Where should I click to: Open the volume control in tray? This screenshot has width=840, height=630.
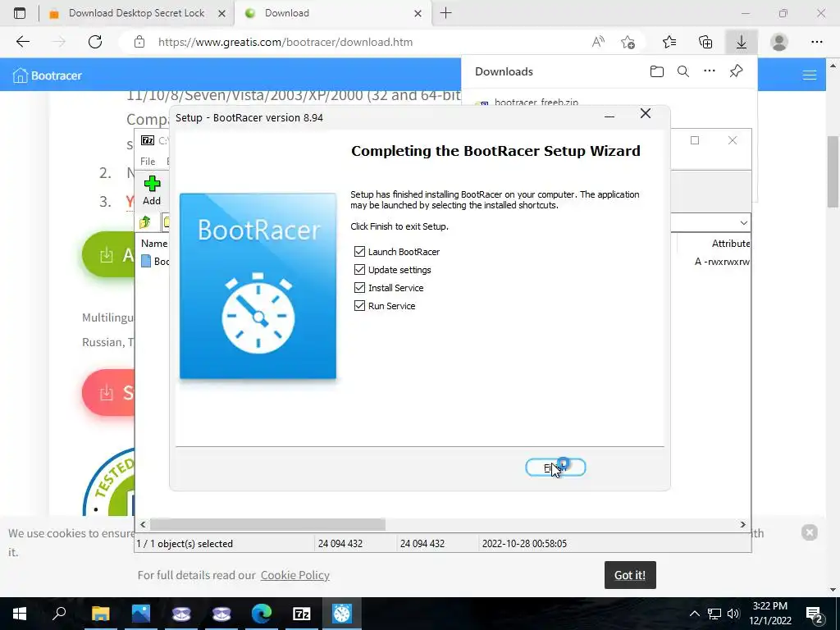(733, 614)
